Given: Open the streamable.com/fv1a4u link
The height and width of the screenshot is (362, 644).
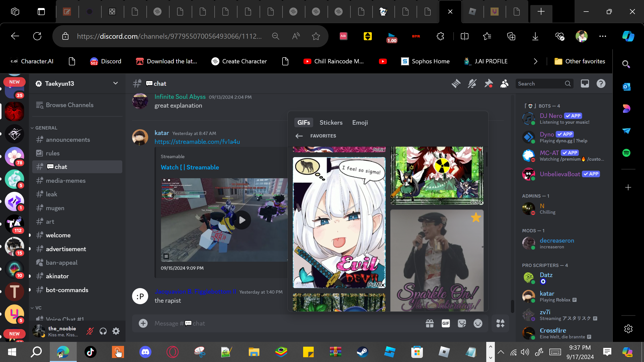Looking at the screenshot, I should pyautogui.click(x=197, y=142).
